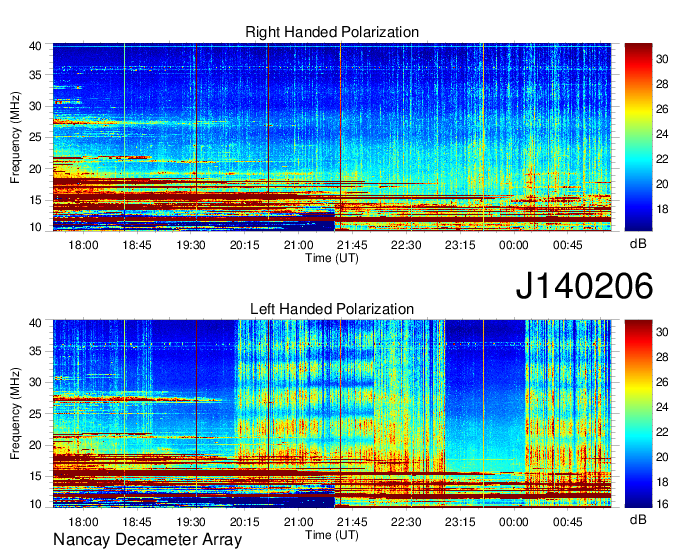Click 20:15 tick on Left Handed time axis

(x=245, y=522)
